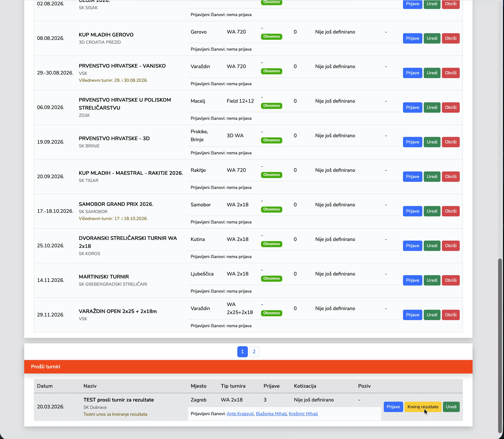Delete DVORANSKI STRELIČARSKI TURNIR WA 2x18
This screenshot has height=439, width=504.
tap(451, 245)
